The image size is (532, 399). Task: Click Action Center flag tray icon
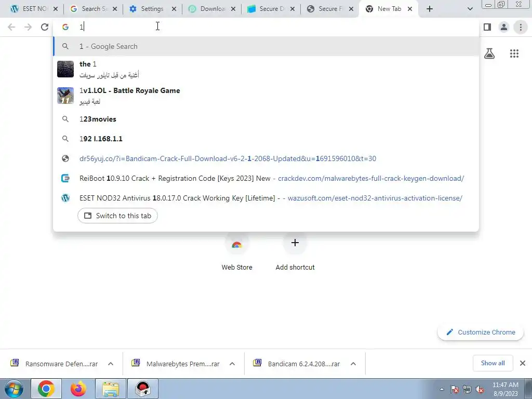pos(455,389)
